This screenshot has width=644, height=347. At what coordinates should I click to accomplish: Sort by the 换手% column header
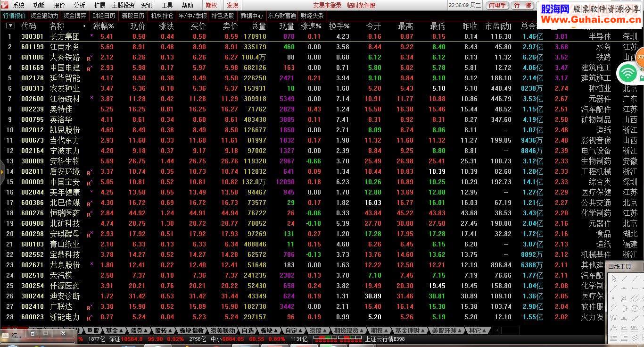click(x=339, y=26)
